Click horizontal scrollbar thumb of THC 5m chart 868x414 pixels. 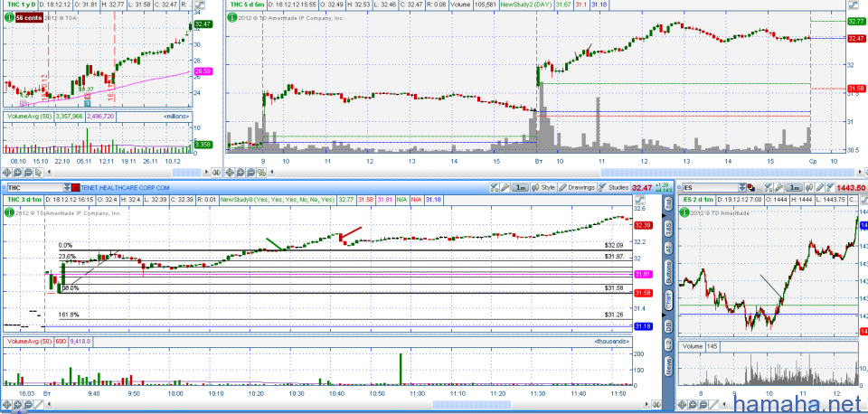pos(725,173)
